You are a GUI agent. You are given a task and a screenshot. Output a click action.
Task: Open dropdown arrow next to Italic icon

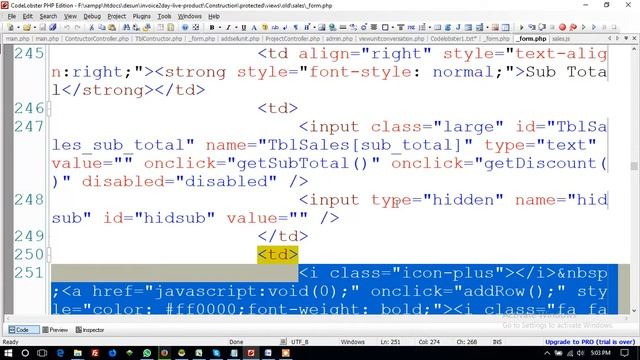[x=236, y=27]
